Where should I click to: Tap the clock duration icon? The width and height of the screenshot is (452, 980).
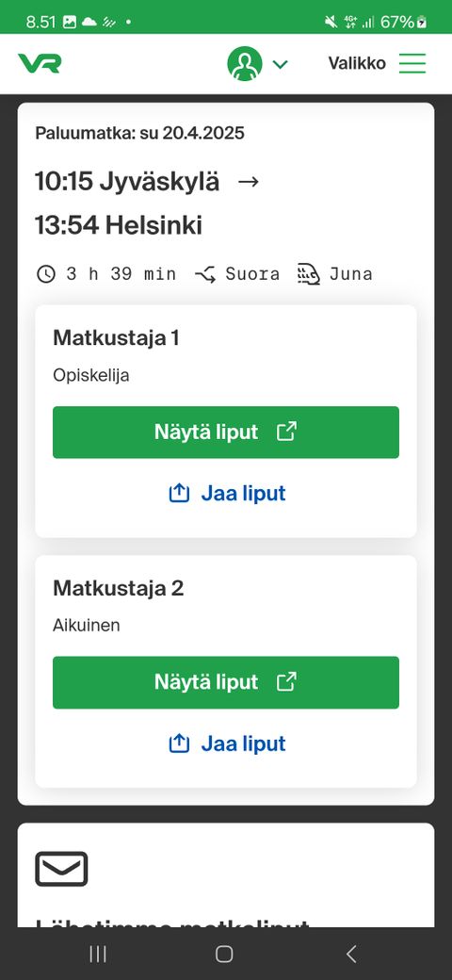point(45,274)
